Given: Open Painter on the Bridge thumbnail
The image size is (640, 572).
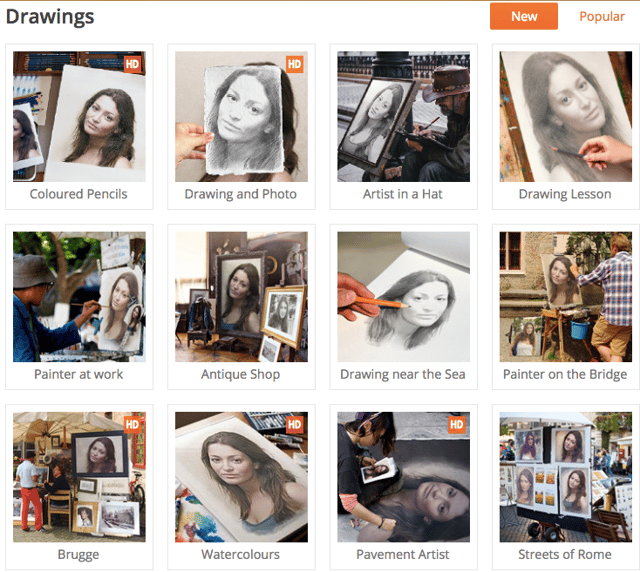Looking at the screenshot, I should pyautogui.click(x=566, y=297).
